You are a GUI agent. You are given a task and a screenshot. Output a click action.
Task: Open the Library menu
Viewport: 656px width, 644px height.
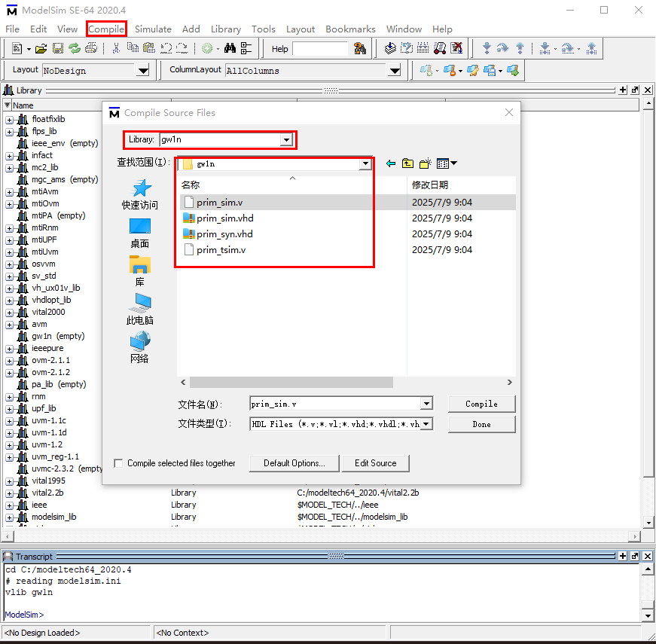[226, 29]
